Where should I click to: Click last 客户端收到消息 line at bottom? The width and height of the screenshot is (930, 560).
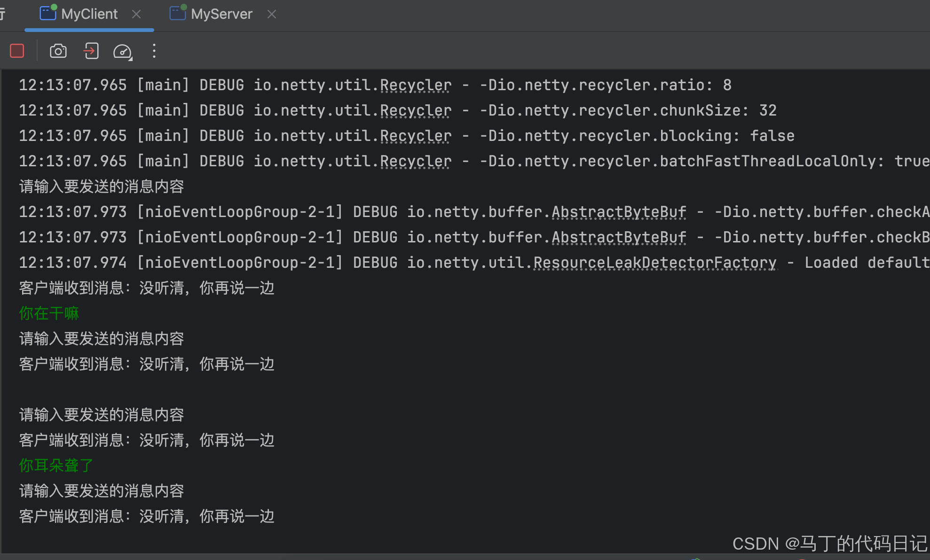147,516
